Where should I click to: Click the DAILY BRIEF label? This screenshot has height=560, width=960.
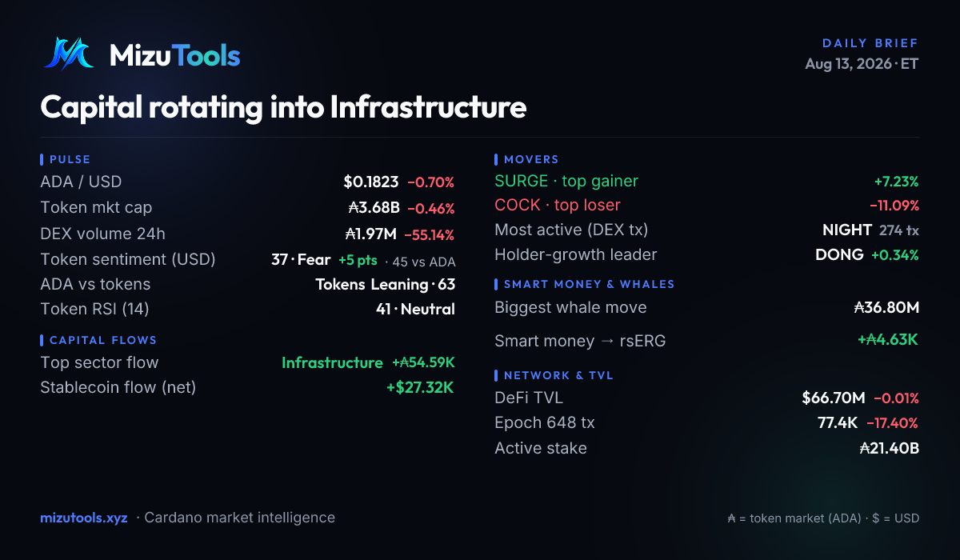point(870,43)
